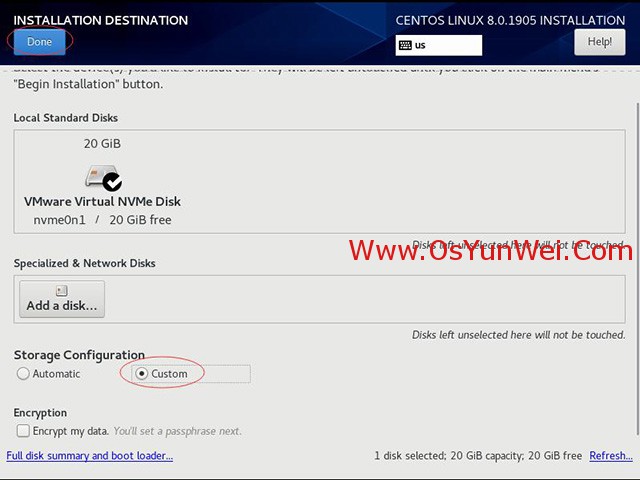Click the keyboard layout icon
The height and width of the screenshot is (480, 640).
(405, 45)
